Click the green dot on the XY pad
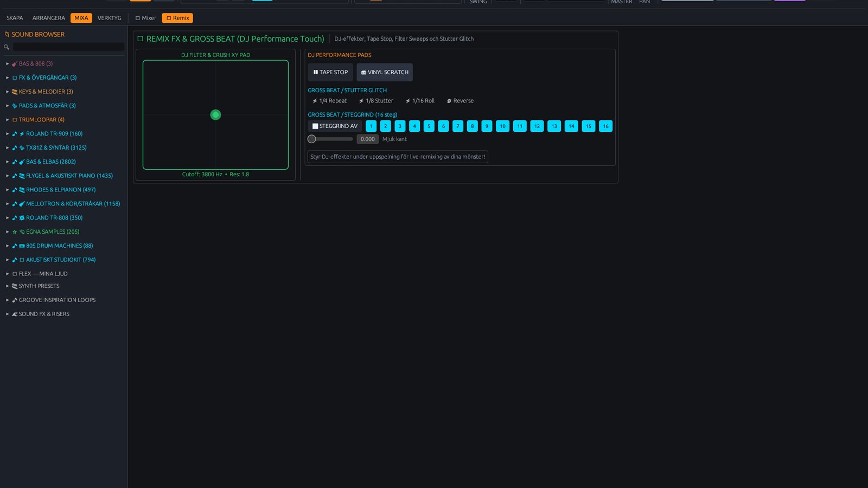 coord(215,115)
